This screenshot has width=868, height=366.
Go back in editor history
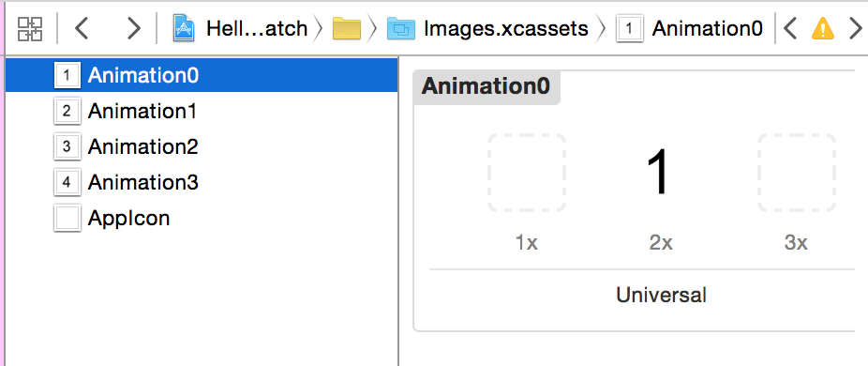(x=82, y=28)
